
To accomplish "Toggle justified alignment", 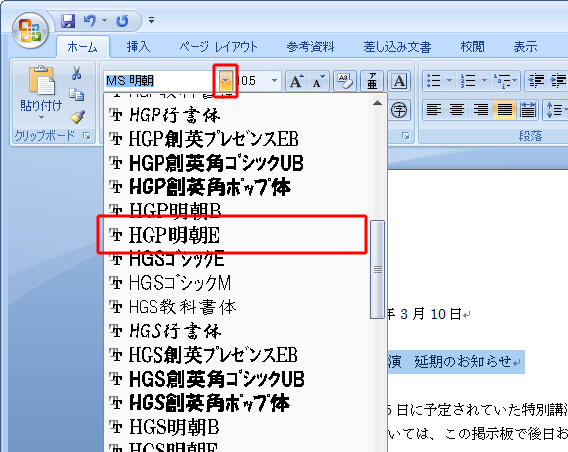I will pos(504,109).
